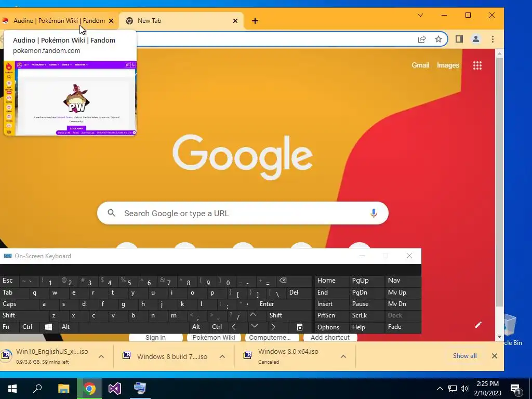This screenshot has height=399, width=532.
Task: Open the notification center icon
Action: (x=516, y=389)
